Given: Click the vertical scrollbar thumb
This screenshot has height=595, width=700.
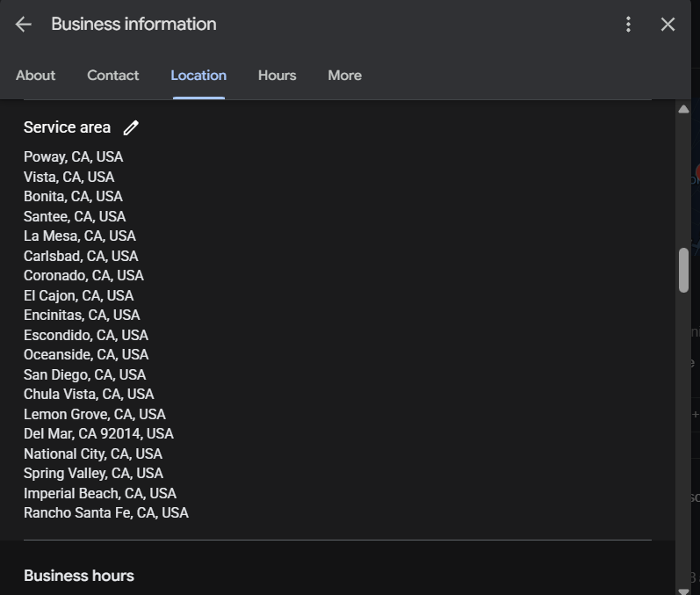Looking at the screenshot, I should (683, 270).
